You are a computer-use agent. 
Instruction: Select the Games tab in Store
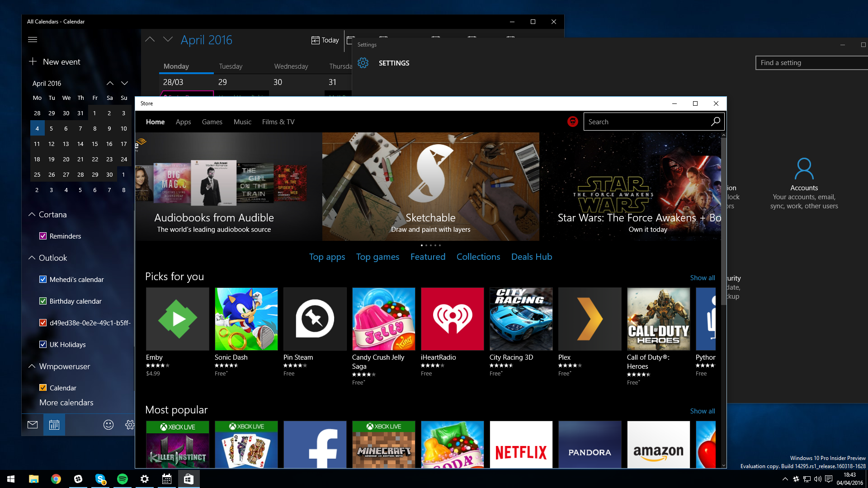[x=212, y=122]
